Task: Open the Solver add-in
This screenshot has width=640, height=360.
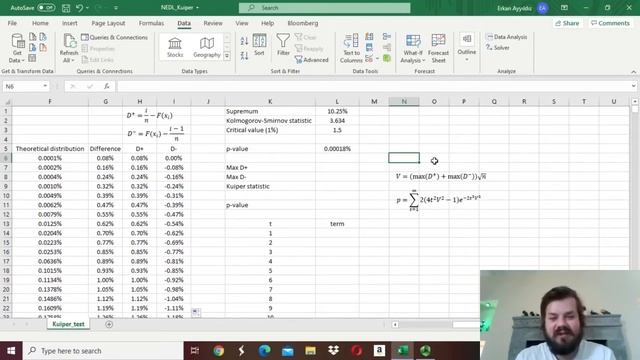Action: pos(498,47)
